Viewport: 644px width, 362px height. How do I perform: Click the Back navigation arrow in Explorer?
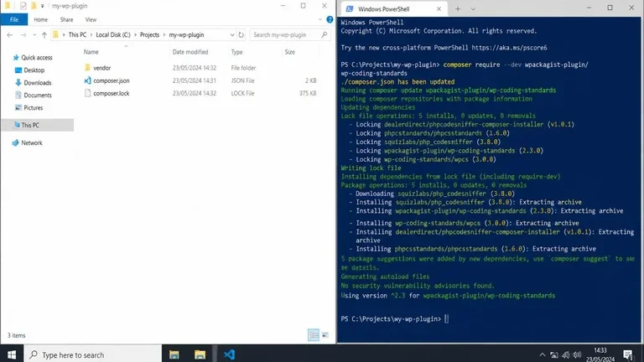10,35
